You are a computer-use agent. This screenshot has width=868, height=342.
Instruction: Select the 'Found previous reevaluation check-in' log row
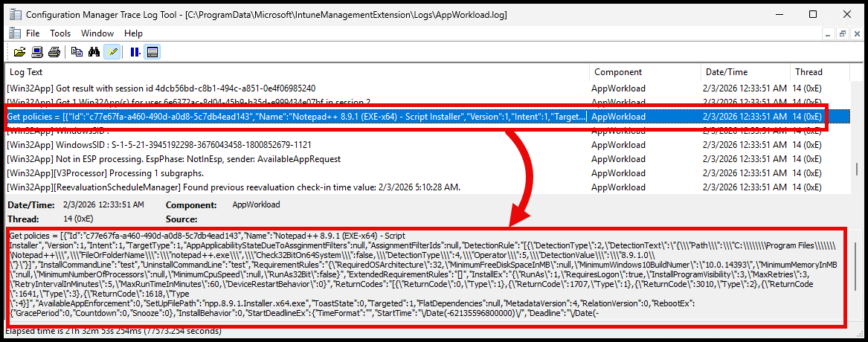pyautogui.click(x=428, y=187)
